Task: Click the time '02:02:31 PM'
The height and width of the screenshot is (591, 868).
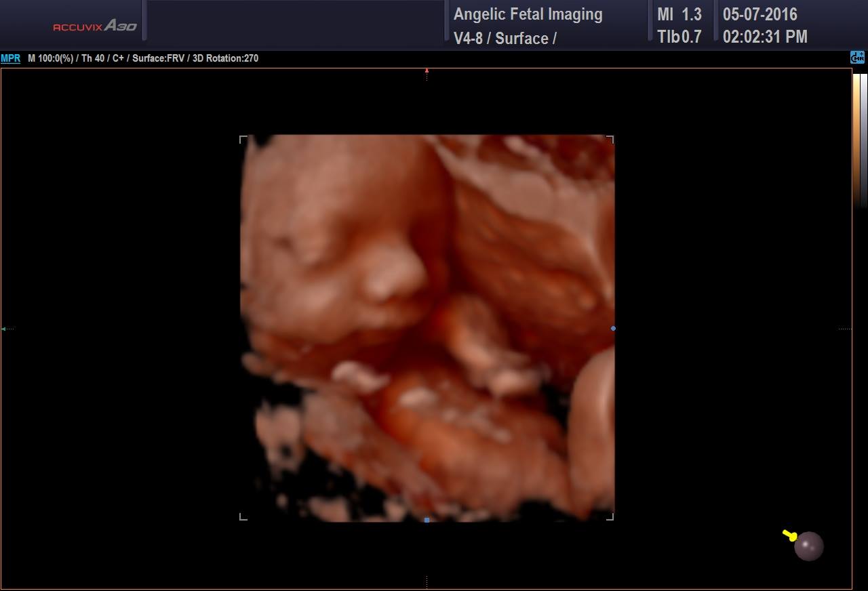Action: click(765, 37)
